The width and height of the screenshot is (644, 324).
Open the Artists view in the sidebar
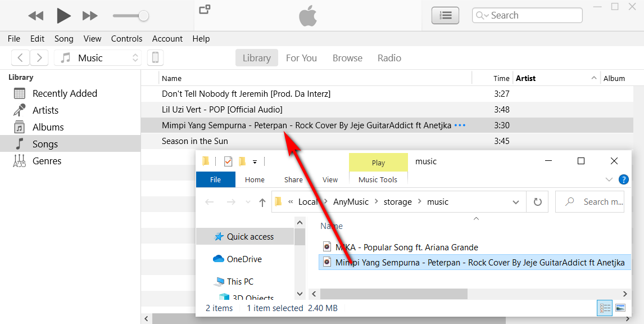pyautogui.click(x=45, y=110)
